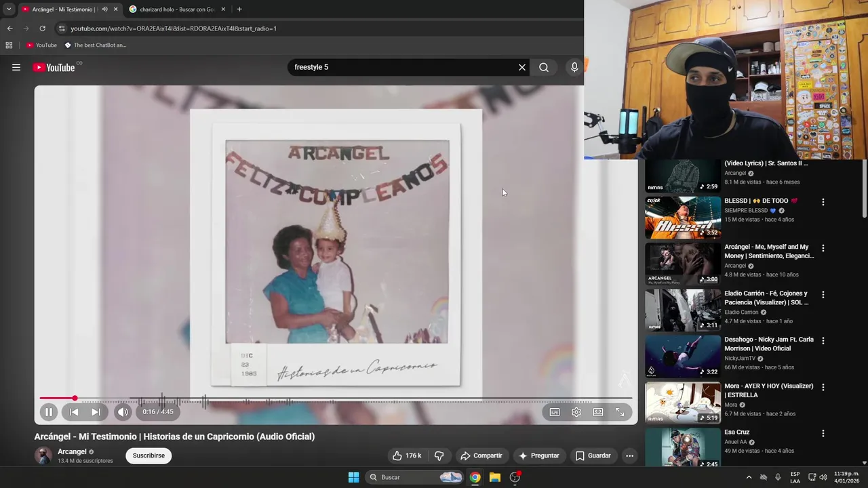Image resolution: width=868 pixels, height=488 pixels.
Task: Open Sr. Santos II video lyrics title
Action: pyautogui.click(x=766, y=163)
